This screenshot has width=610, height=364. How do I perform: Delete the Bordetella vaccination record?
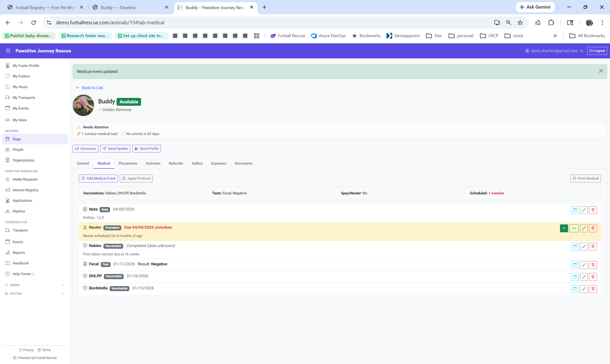pyautogui.click(x=593, y=289)
